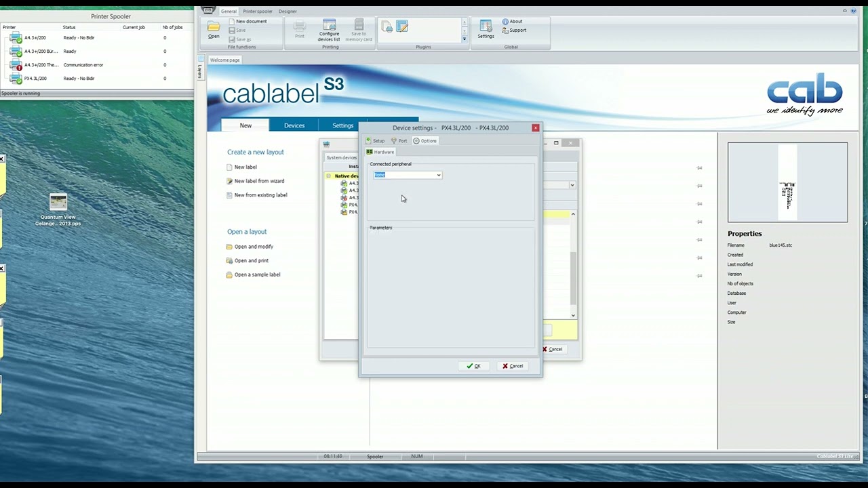Select Options tab in Device settings
The height and width of the screenshot is (488, 868).
425,141
